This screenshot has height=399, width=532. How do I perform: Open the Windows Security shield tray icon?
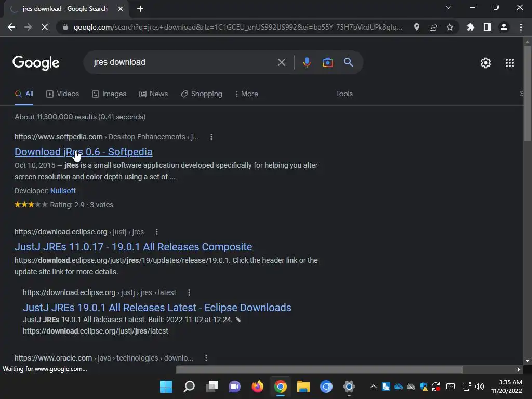click(423, 387)
